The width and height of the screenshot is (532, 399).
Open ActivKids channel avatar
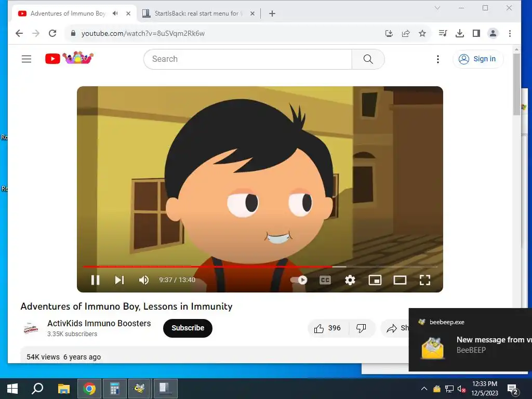point(31,328)
